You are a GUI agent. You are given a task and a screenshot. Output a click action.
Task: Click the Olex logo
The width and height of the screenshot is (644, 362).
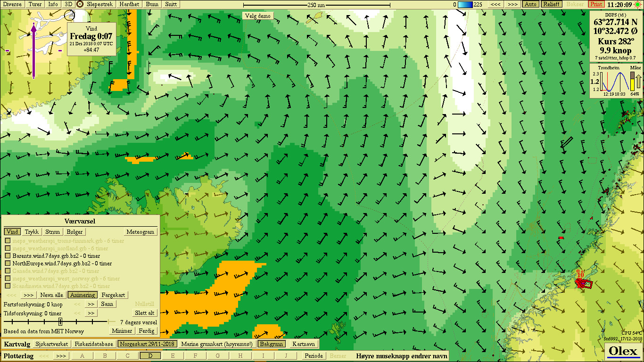click(x=623, y=351)
